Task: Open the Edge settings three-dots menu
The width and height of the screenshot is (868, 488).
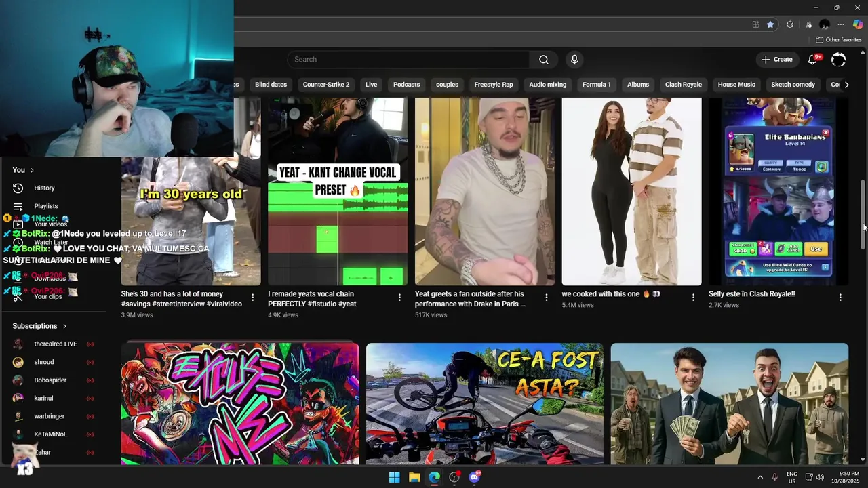Action: tap(841, 24)
